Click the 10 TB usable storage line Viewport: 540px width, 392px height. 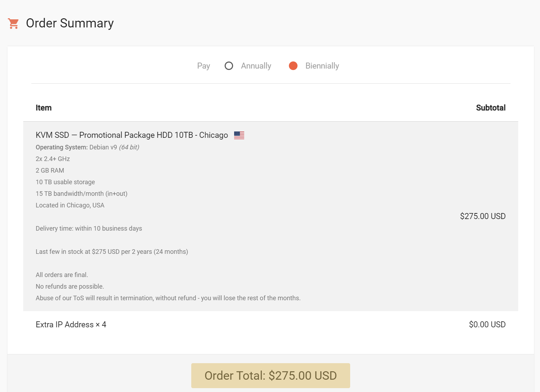(65, 182)
